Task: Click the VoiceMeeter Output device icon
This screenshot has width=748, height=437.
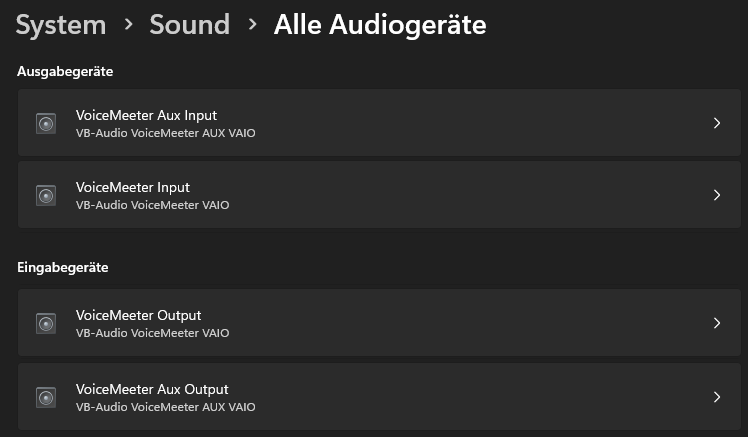Action: (46, 323)
